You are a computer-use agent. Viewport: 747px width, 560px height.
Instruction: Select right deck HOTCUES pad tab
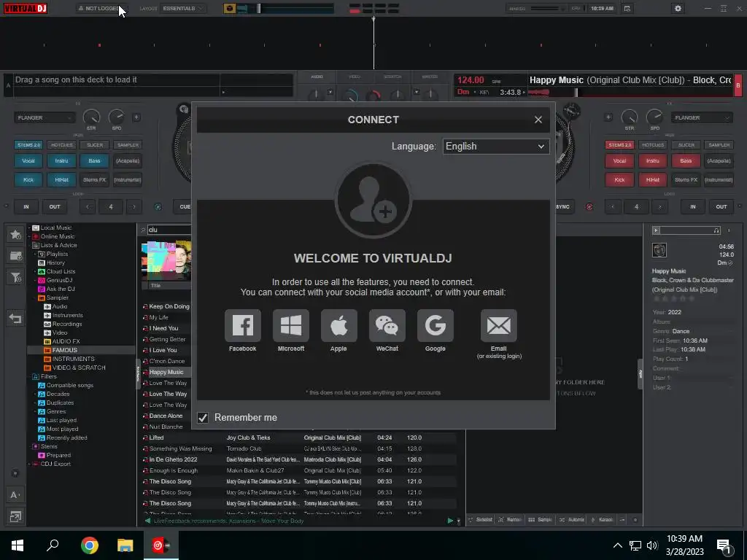(x=653, y=145)
